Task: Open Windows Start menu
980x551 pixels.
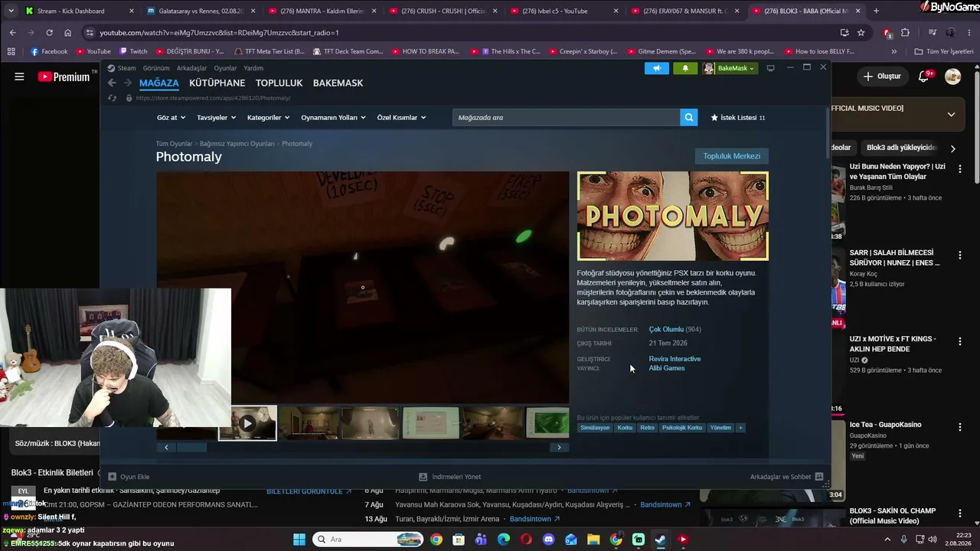Action: tap(299, 540)
